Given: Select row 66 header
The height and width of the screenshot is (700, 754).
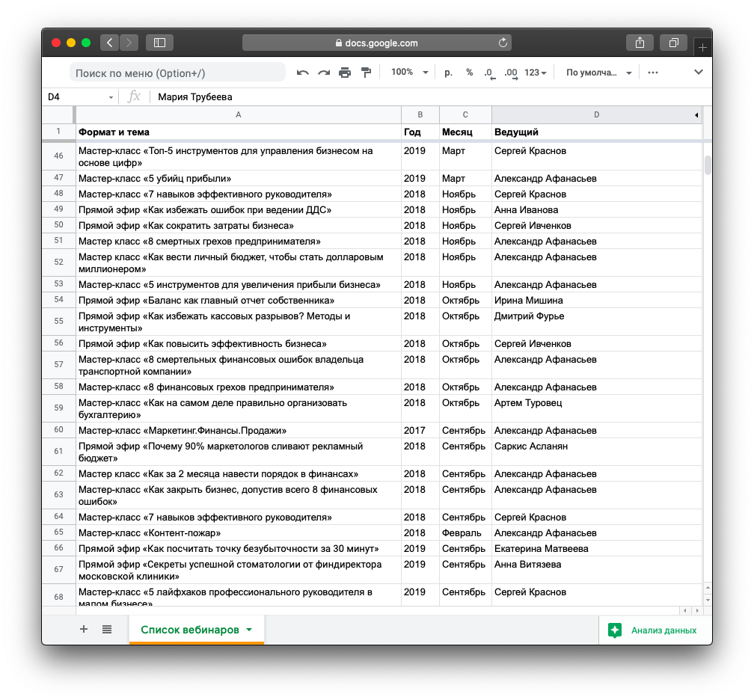Looking at the screenshot, I should coord(58,548).
